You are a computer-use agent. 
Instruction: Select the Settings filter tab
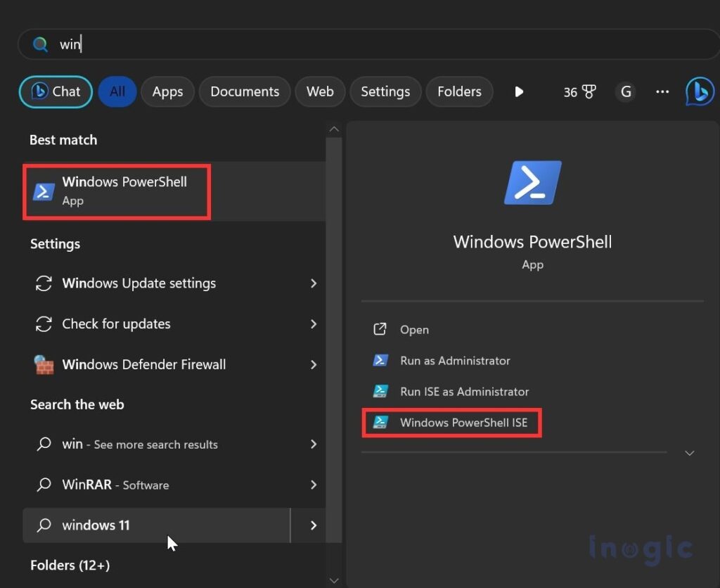pos(385,92)
